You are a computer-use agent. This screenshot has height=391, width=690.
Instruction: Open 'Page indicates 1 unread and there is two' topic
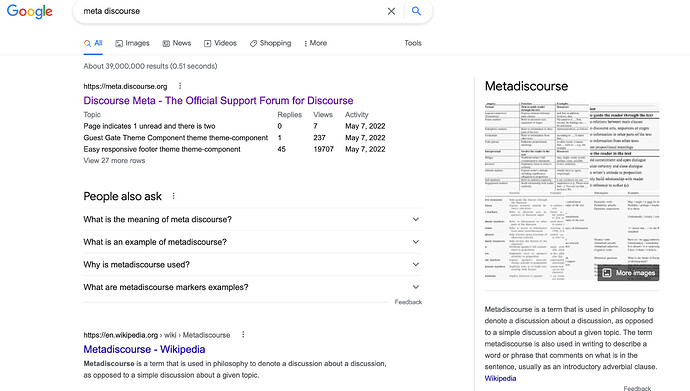[x=149, y=126]
